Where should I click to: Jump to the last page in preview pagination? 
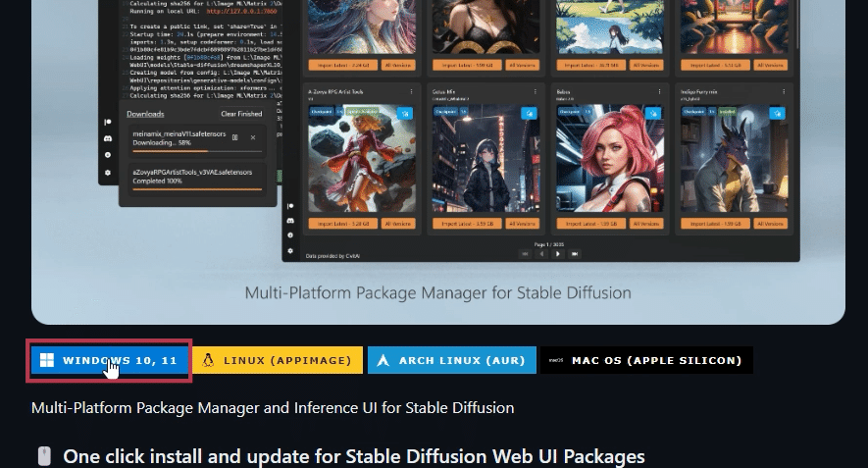coord(575,254)
